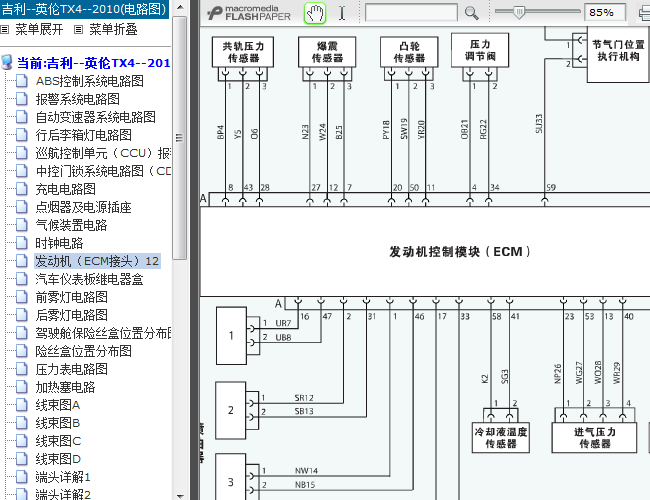Viewport: 650px width, 500px height.
Task: Click page icon next to 后雾灯电路图
Action: click(x=22, y=315)
